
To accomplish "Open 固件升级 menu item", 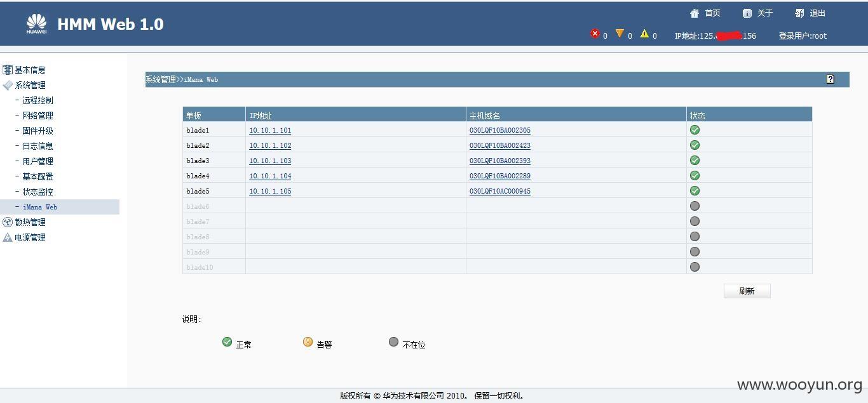I will [37, 131].
